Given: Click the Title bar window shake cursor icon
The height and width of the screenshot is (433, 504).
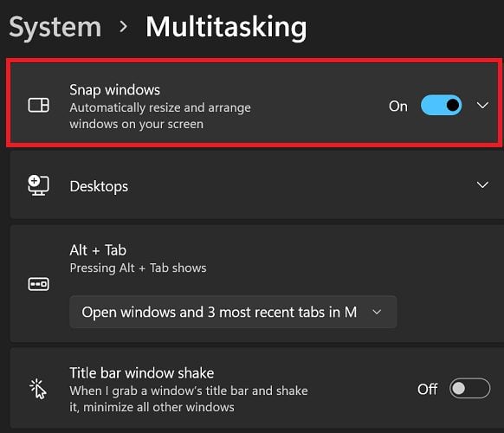Looking at the screenshot, I should coord(38,389).
